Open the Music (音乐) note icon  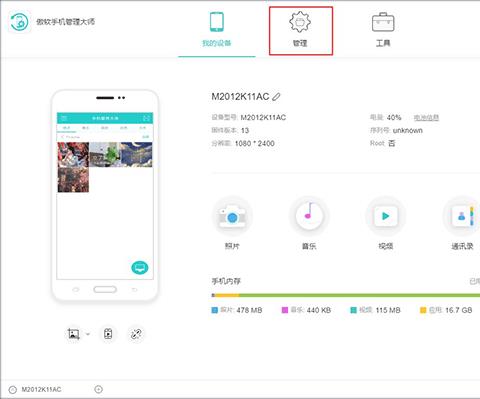(309, 217)
